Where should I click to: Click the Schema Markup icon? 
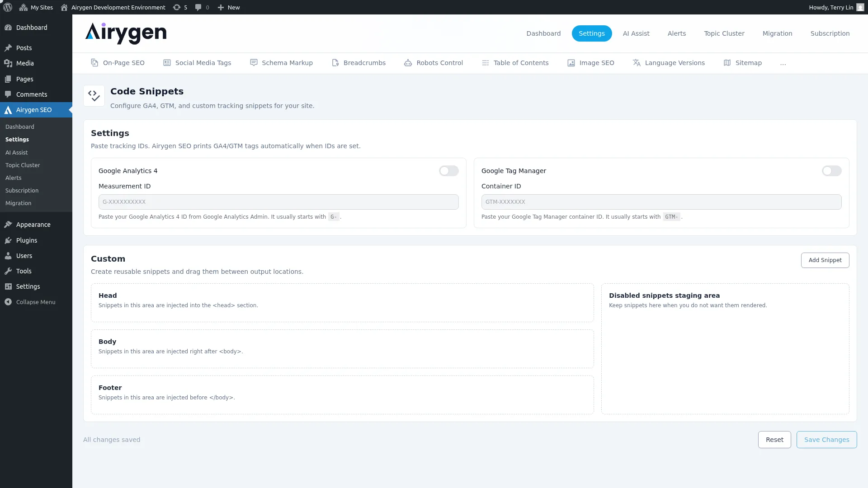pyautogui.click(x=254, y=63)
